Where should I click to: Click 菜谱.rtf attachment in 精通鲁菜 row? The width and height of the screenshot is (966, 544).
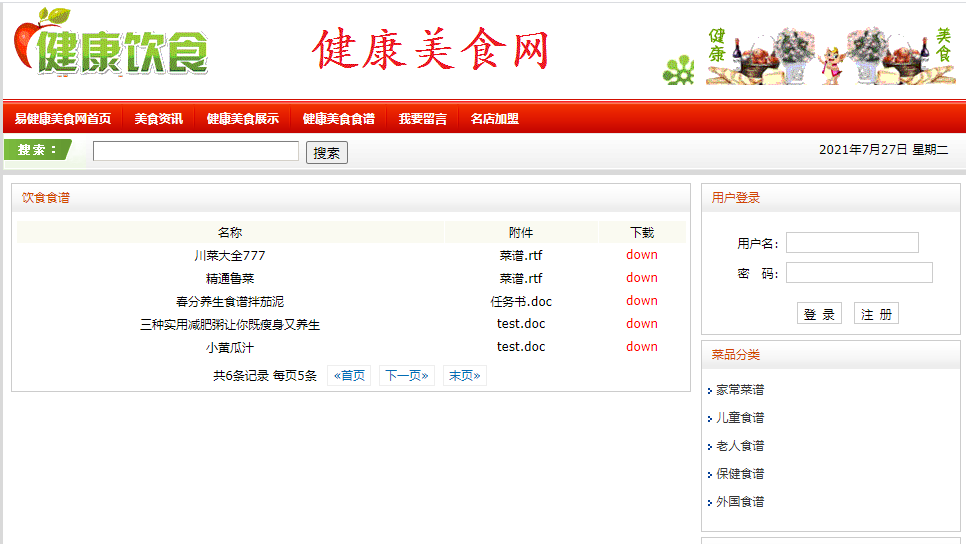pos(521,278)
